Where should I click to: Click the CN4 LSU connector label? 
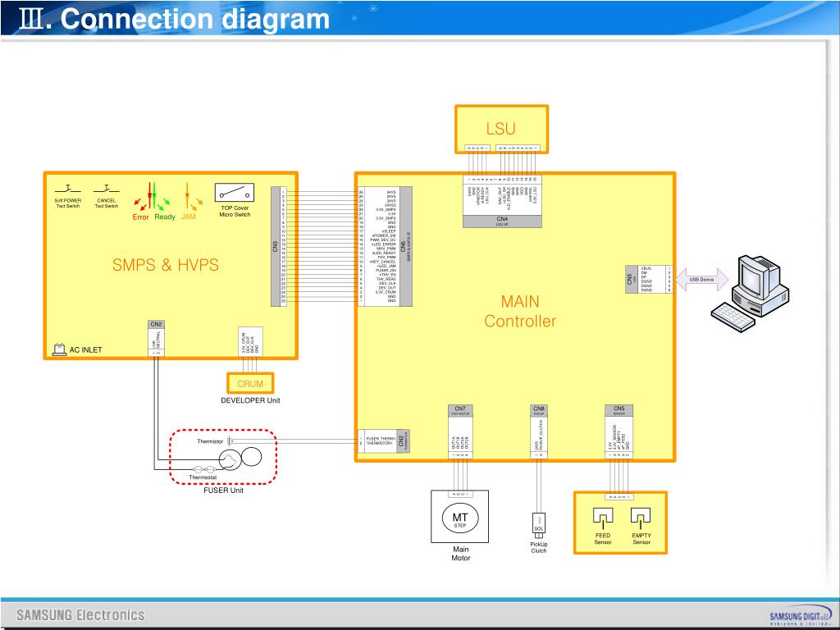[x=502, y=221]
